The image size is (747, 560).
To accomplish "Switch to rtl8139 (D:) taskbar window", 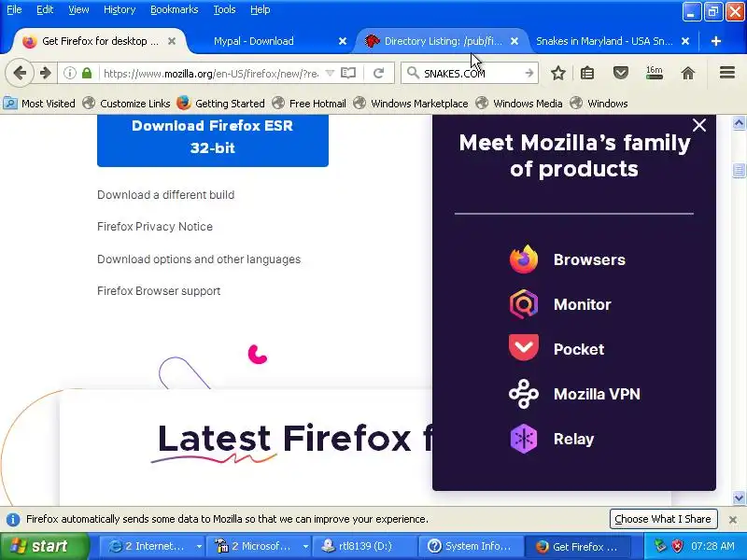I will click(363, 547).
